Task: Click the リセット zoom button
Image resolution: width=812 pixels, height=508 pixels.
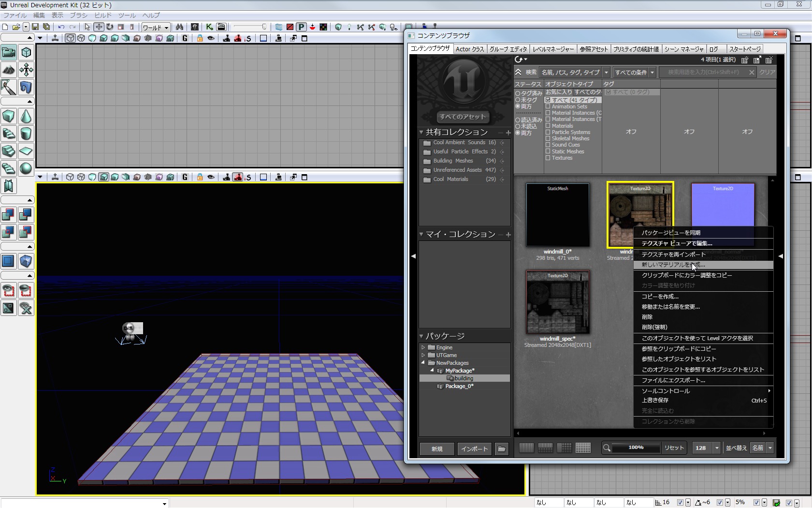Action: [x=674, y=448]
